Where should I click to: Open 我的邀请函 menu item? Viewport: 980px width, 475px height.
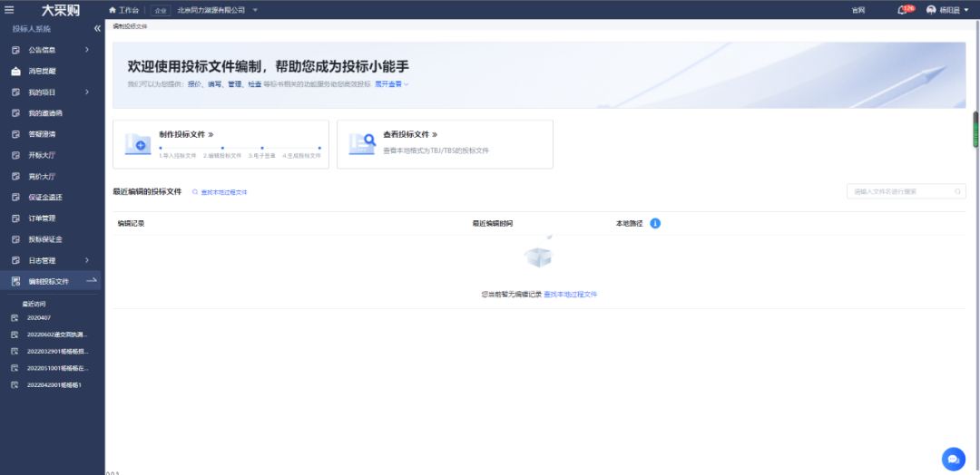click(x=45, y=113)
